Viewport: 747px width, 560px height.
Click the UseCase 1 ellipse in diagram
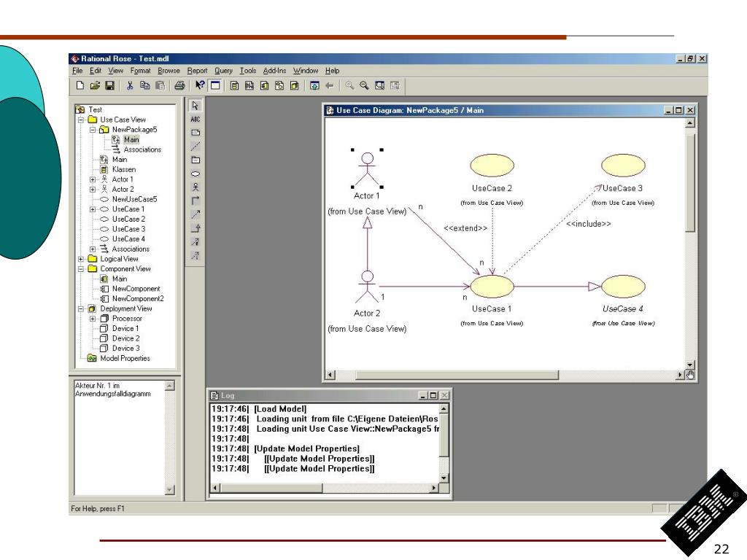tap(492, 286)
